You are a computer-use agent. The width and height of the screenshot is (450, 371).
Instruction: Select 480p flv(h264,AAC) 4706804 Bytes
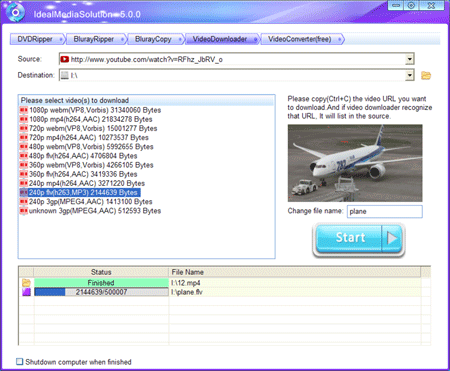pos(83,156)
